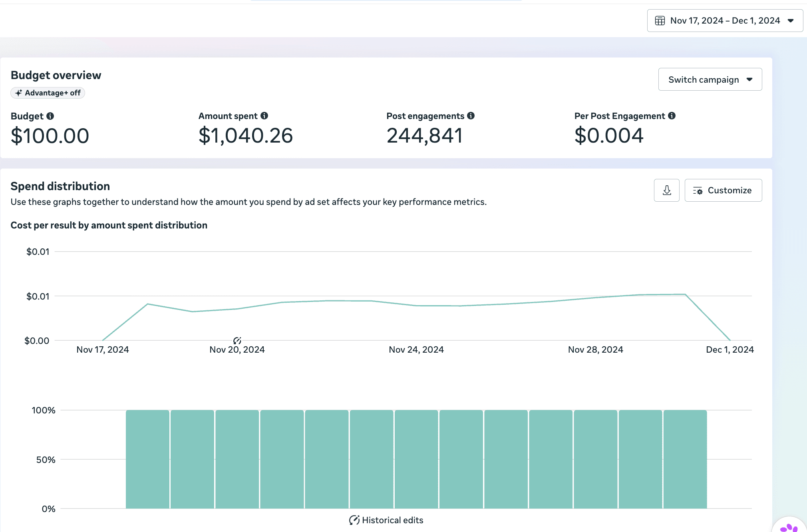The width and height of the screenshot is (807, 532).
Task: Click the first spend distribution bar
Action: click(x=148, y=459)
